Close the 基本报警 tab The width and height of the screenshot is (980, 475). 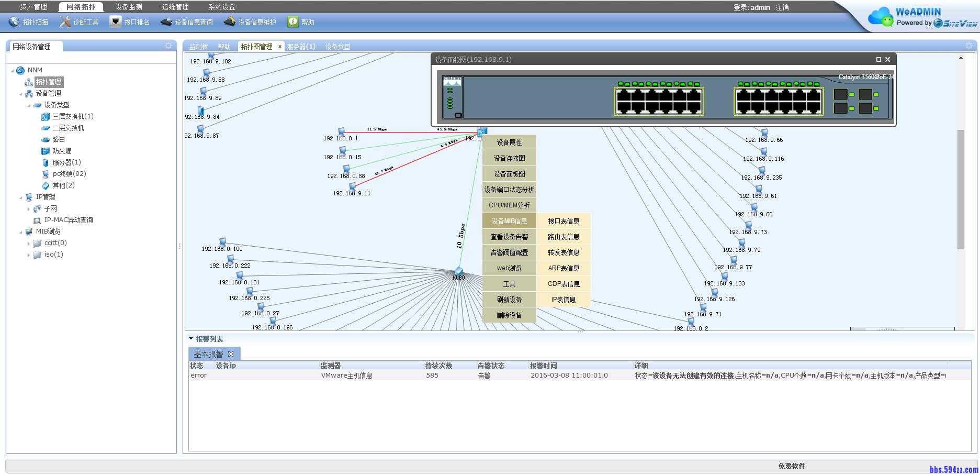[x=231, y=354]
